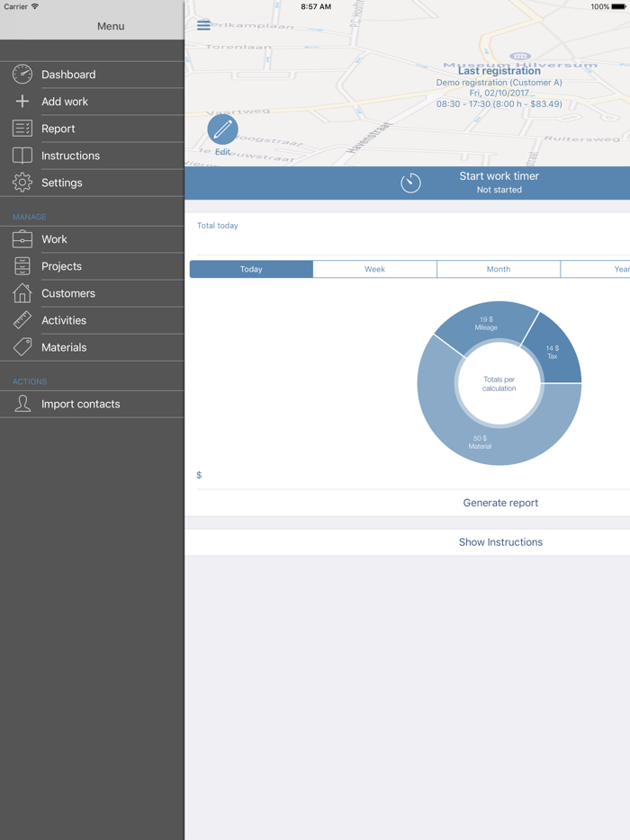Tap the Menu title at the top of the sidebar

111,26
